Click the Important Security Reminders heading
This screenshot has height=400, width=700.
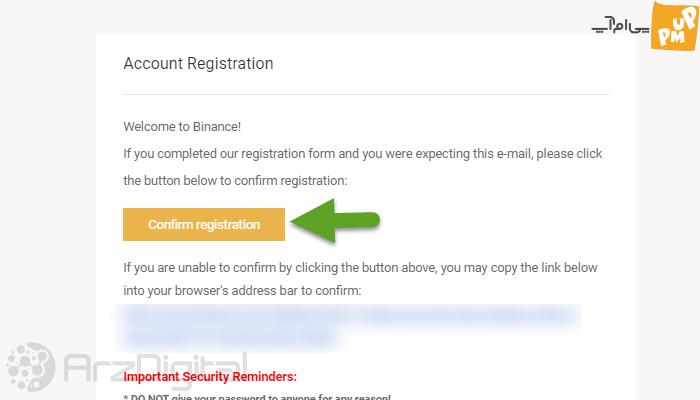coord(210,376)
